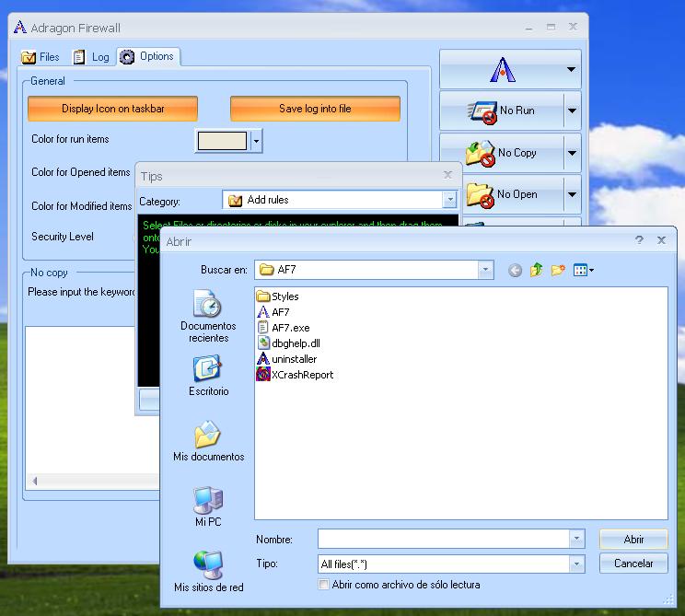
Task: Open Mis sitios de red in places bar
Action: 208,572
